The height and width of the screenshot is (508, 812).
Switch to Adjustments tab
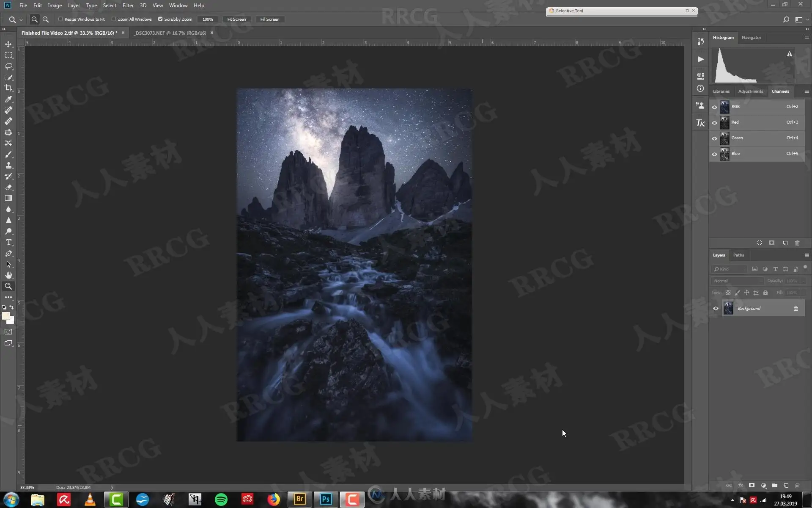click(751, 91)
